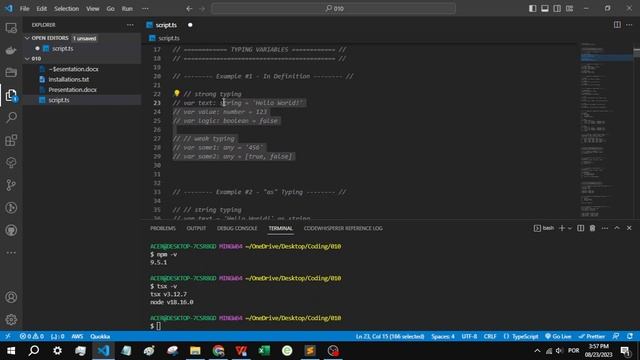Split the terminal
The width and height of the screenshot is (640, 360).
click(x=580, y=228)
